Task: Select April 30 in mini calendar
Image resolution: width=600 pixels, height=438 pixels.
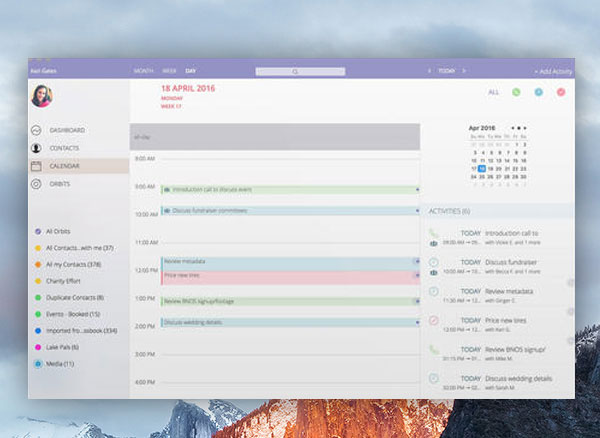Action: pyautogui.click(x=524, y=177)
